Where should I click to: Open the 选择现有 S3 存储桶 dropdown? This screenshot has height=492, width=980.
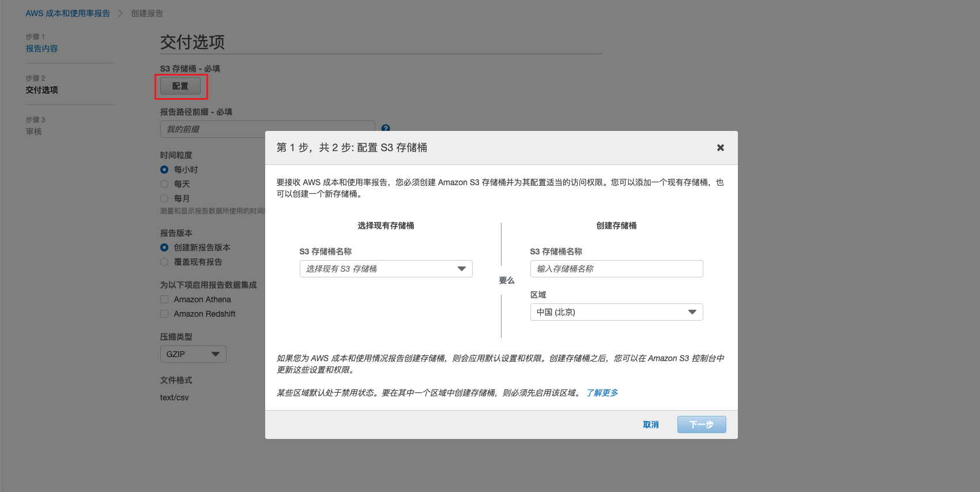(386, 269)
